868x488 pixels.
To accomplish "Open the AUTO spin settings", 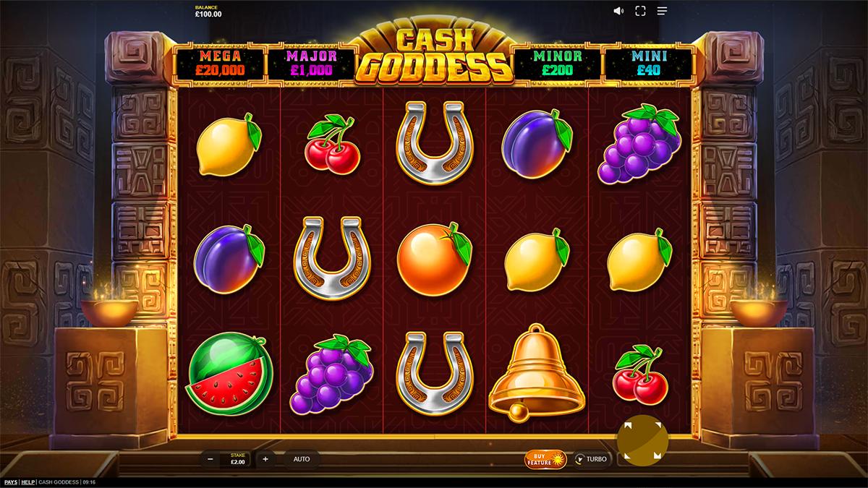I will coord(302,458).
